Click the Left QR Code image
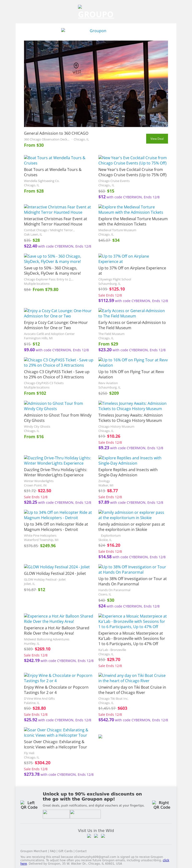 pos(29,805)
